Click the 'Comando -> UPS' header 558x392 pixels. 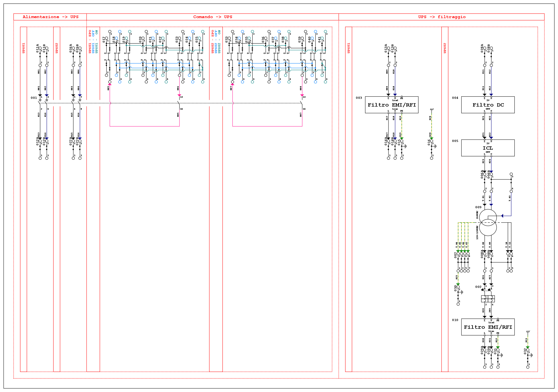coord(212,17)
